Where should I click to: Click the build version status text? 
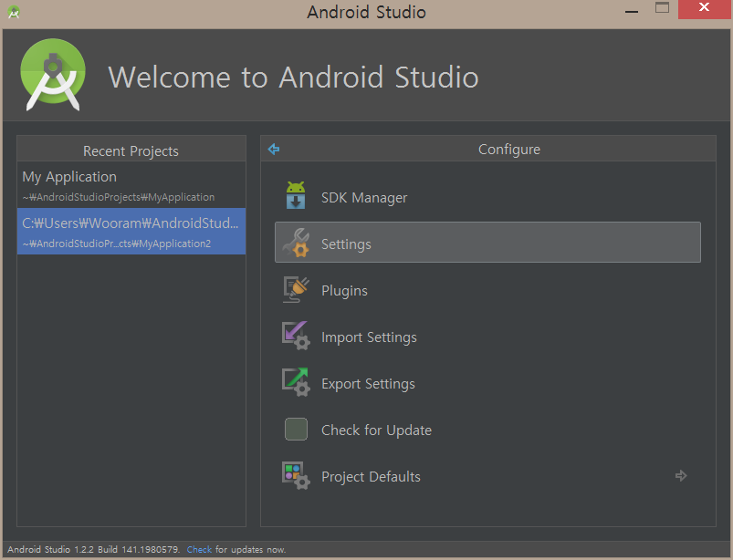(x=93, y=549)
